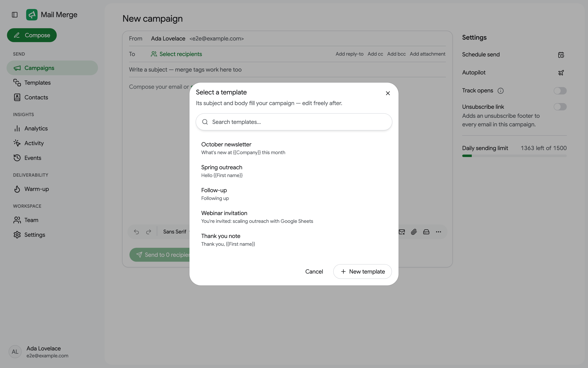Close the Select a template dialog
Viewport: 588px width, 368px height.
(388, 93)
